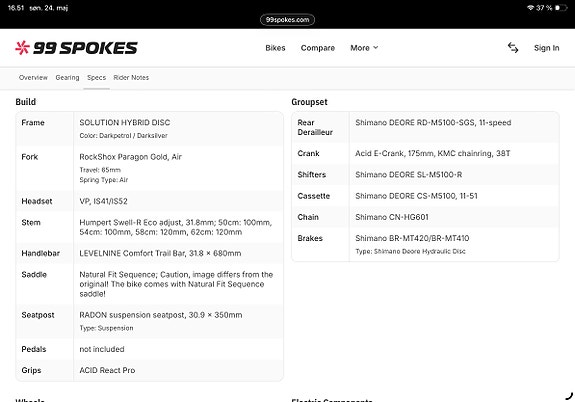
Task: Click the chevron next to More
Action: click(375, 48)
